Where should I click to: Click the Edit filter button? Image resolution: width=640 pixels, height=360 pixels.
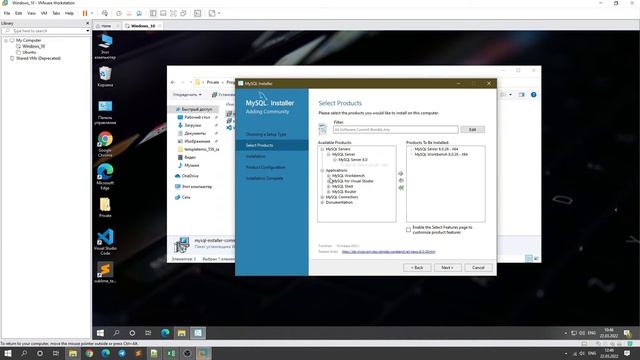tap(472, 129)
